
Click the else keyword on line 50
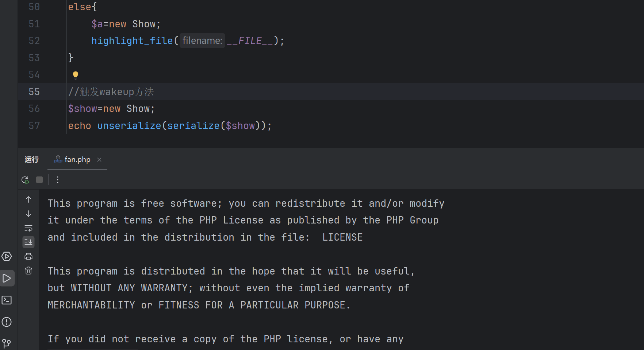pos(80,7)
